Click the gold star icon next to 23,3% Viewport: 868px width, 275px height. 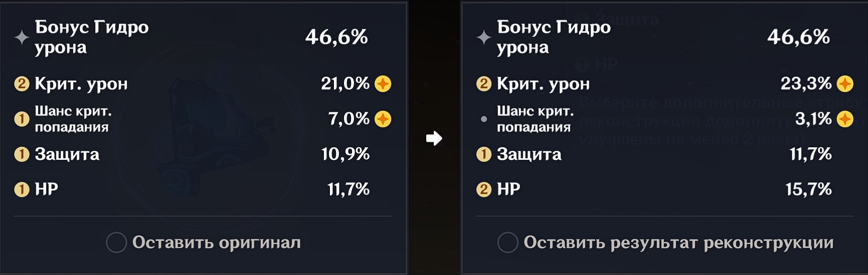pyautogui.click(x=845, y=84)
